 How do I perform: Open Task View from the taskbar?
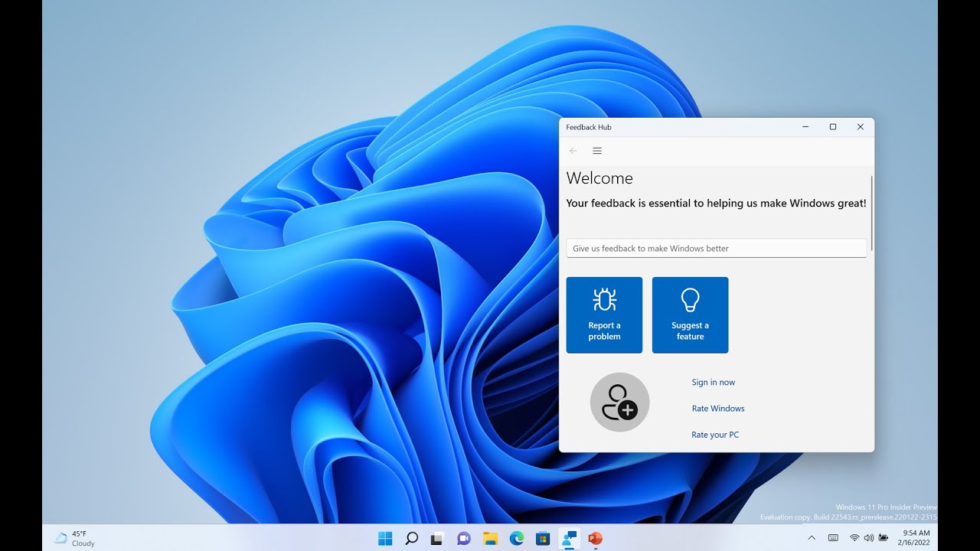pyautogui.click(x=437, y=538)
